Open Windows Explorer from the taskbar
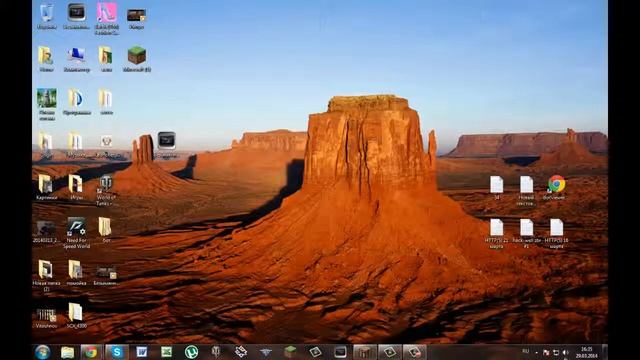This screenshot has width=640, height=360. click(x=67, y=352)
